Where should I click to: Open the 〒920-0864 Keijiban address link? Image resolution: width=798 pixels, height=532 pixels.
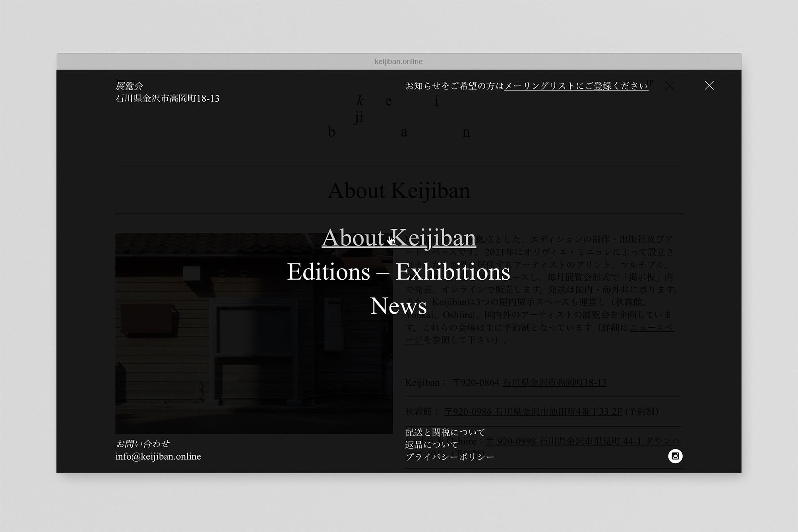(x=554, y=383)
